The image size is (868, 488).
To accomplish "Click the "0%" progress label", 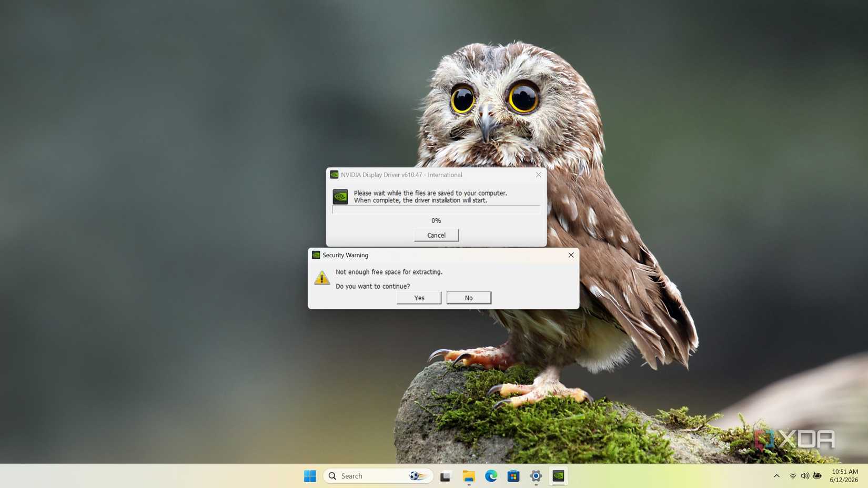I will [x=436, y=220].
